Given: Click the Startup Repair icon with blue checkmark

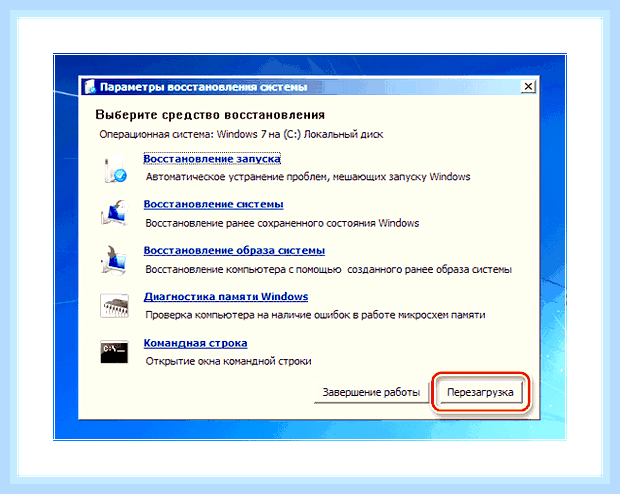Looking at the screenshot, I should click(x=115, y=169).
